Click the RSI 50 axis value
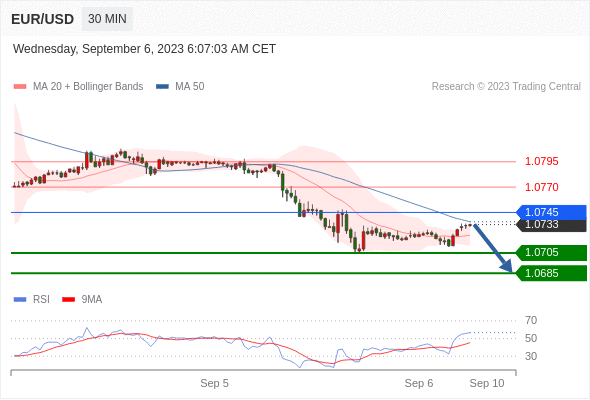The height and width of the screenshot is (400, 590). click(531, 338)
